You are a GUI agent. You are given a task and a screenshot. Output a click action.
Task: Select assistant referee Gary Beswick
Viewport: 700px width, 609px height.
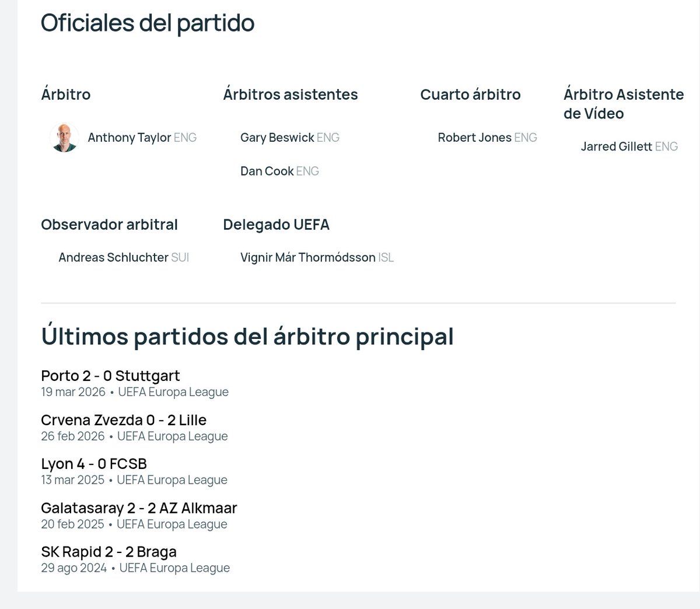coord(277,138)
